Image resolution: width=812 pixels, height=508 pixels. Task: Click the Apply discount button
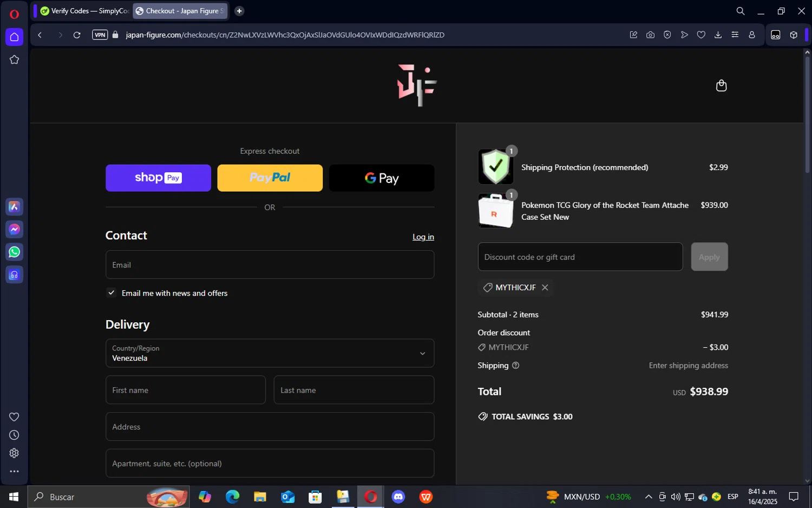(x=709, y=257)
